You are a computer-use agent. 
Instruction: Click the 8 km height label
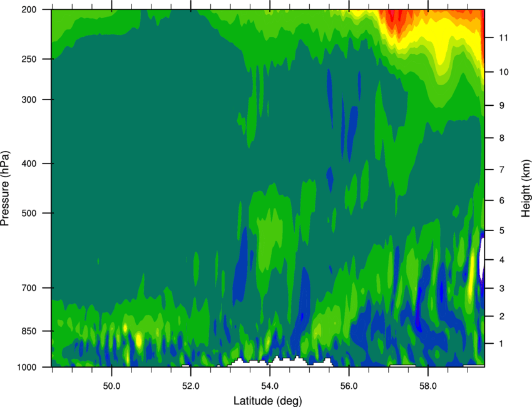tap(502, 138)
